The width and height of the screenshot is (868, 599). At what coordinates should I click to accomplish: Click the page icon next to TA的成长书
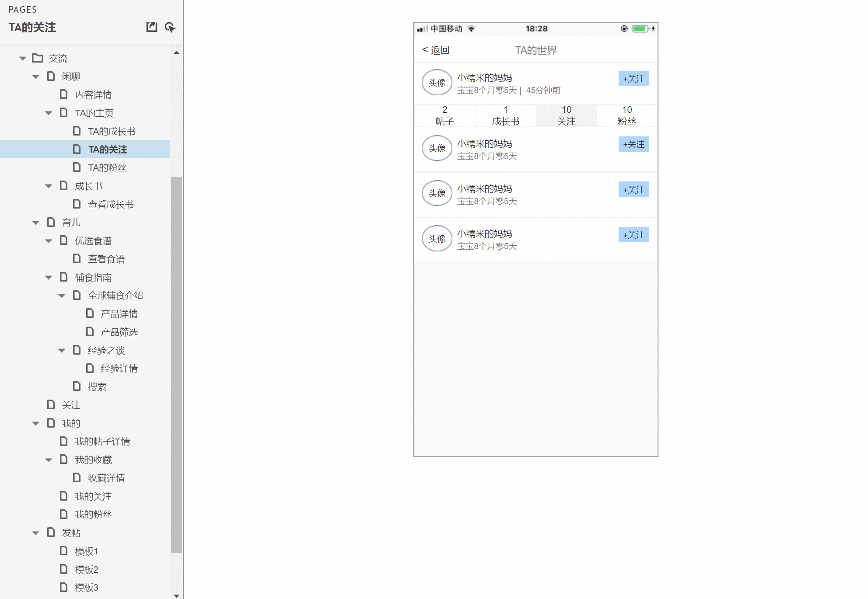pos(77,131)
